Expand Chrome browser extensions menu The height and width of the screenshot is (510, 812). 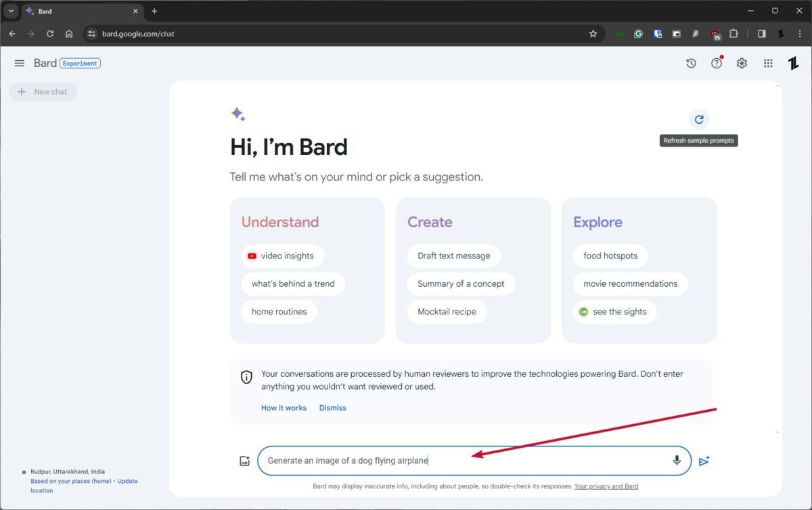tap(734, 33)
